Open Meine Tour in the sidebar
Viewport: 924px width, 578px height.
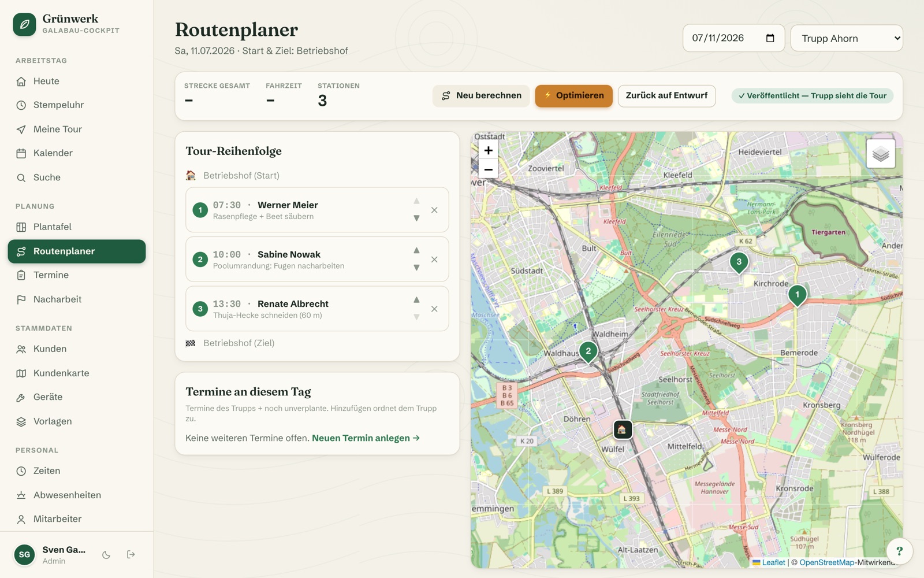click(77, 129)
